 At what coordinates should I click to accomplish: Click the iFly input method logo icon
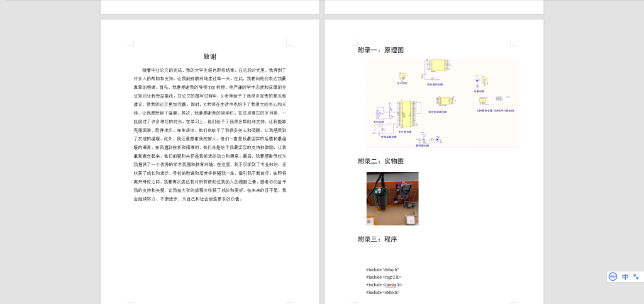pos(613,277)
